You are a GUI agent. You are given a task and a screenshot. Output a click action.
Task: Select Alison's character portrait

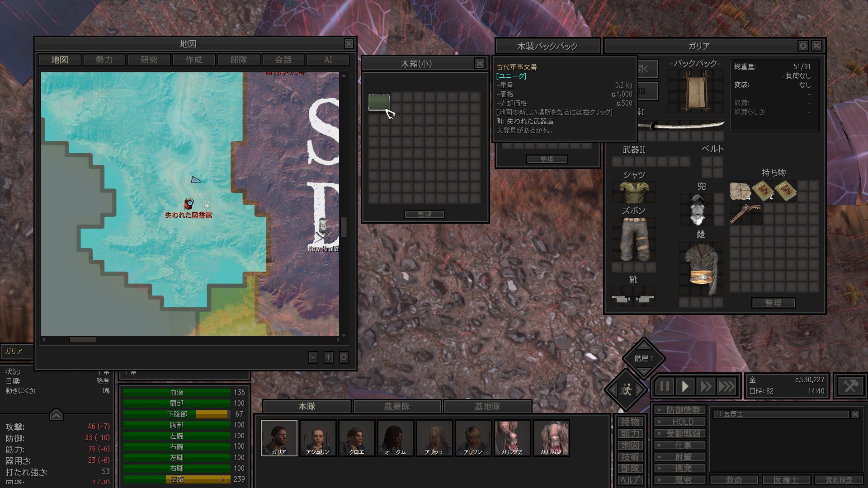[x=473, y=438]
